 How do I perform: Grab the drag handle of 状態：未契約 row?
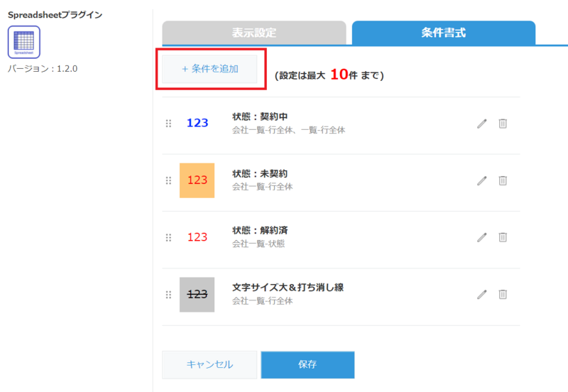pyautogui.click(x=168, y=180)
